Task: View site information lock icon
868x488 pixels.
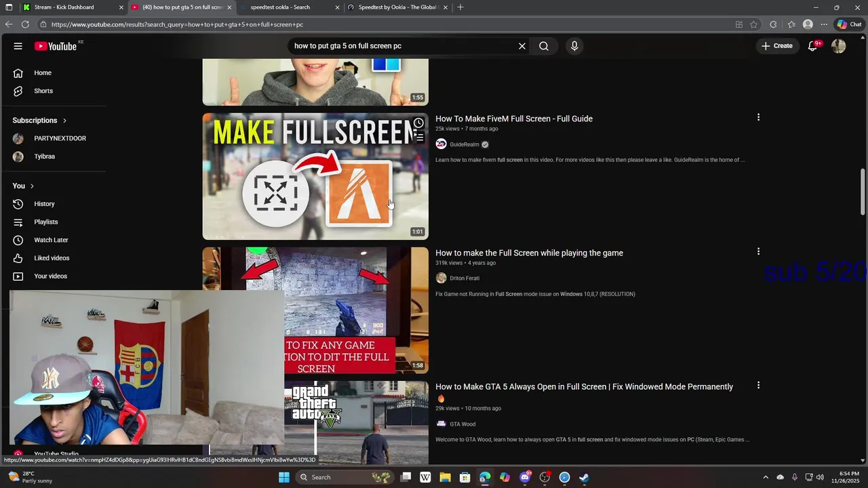Action: click(43, 24)
